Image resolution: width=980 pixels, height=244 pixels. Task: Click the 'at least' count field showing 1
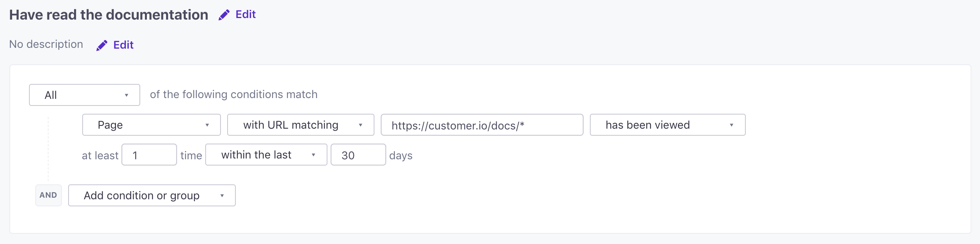[149, 155]
